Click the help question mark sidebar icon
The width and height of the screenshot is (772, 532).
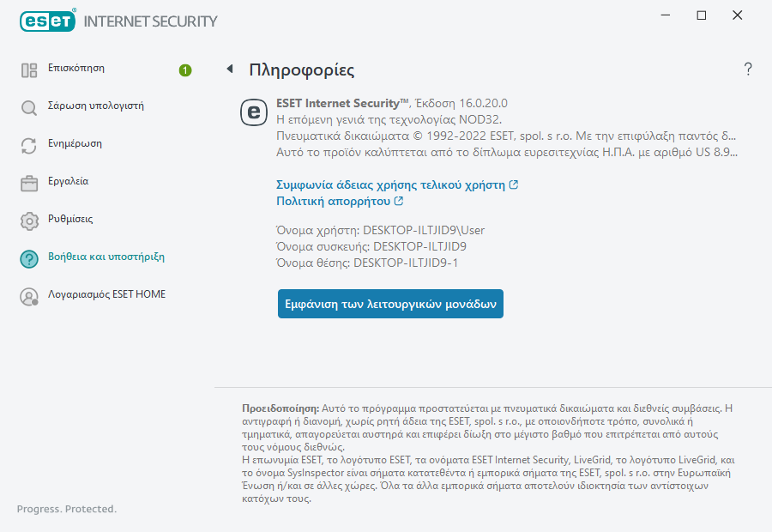click(29, 259)
